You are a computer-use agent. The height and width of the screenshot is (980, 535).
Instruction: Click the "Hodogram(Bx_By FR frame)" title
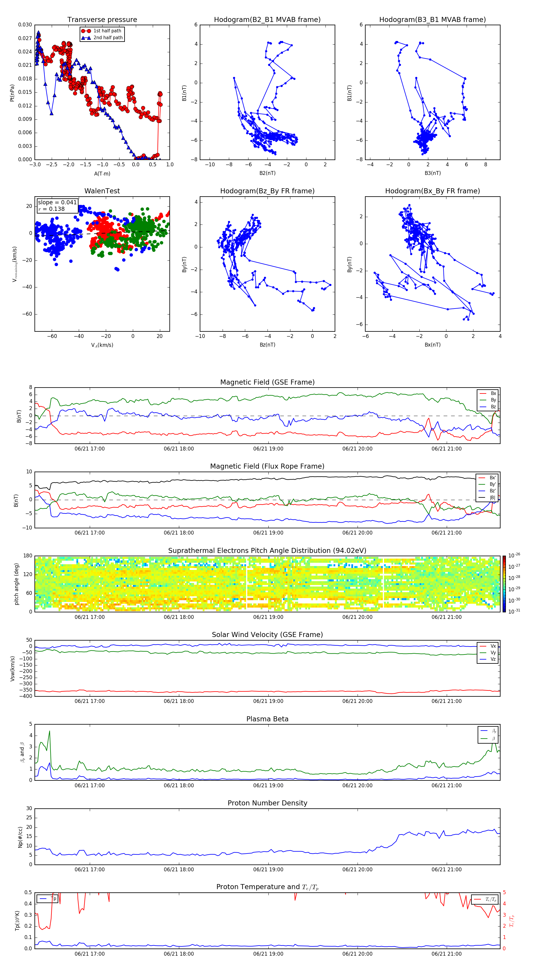click(432, 191)
